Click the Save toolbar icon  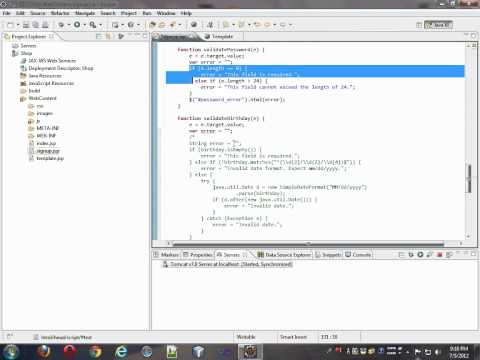click(x=26, y=25)
